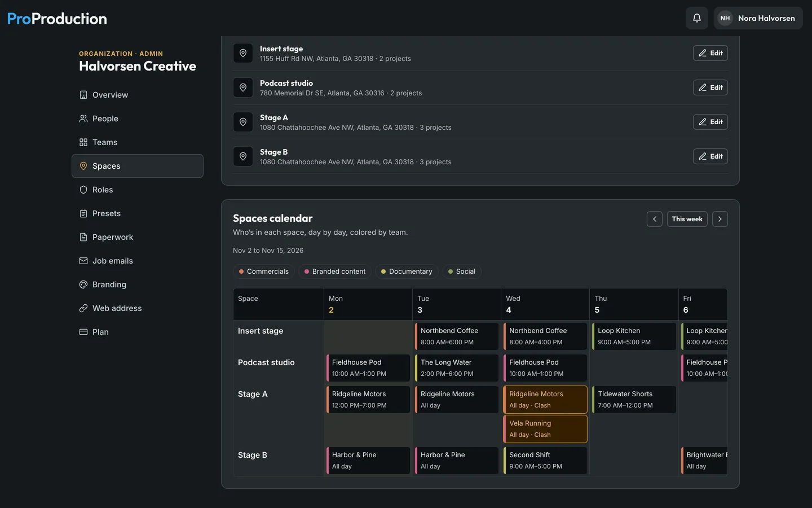This screenshot has width=812, height=508.
Task: Open Nora Halvorsen account menu
Action: [x=758, y=18]
